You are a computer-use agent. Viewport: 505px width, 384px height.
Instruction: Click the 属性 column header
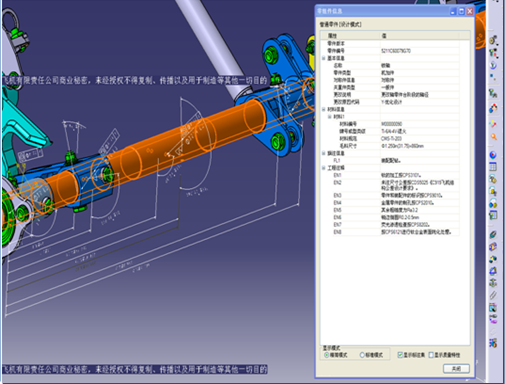coord(351,36)
